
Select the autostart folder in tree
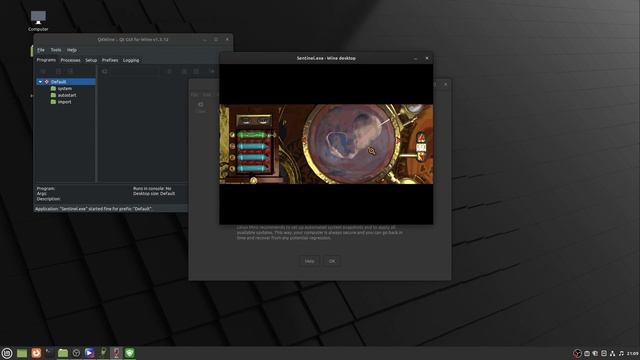[67, 95]
